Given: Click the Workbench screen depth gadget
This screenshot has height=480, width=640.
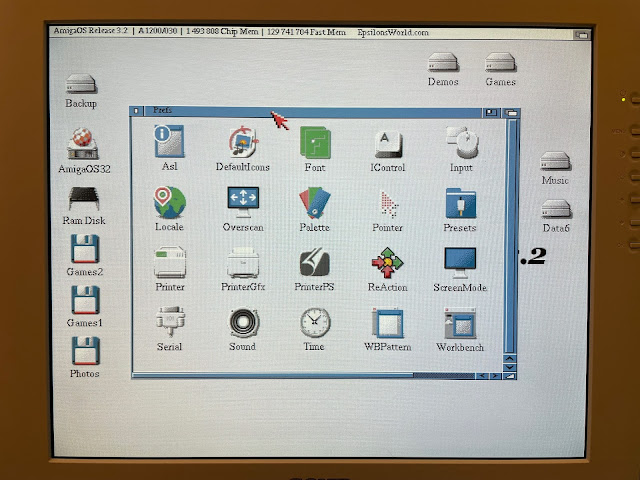Looking at the screenshot, I should 582,35.
